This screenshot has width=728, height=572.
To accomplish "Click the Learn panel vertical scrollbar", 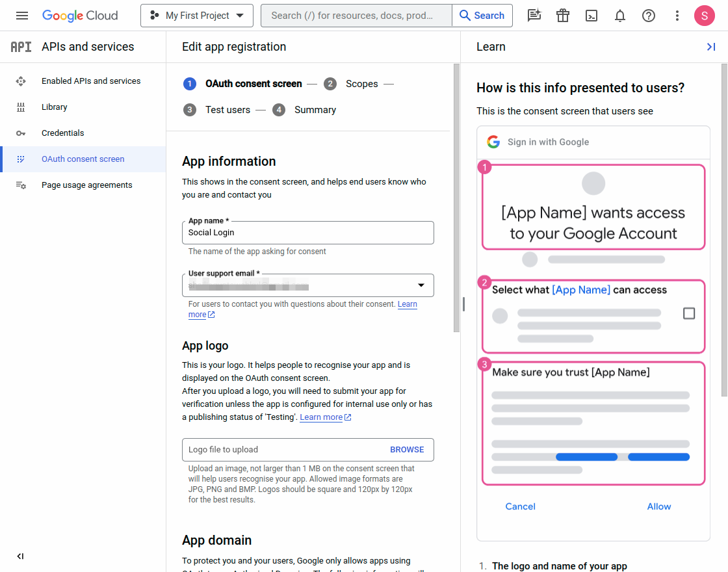I will pos(724,230).
